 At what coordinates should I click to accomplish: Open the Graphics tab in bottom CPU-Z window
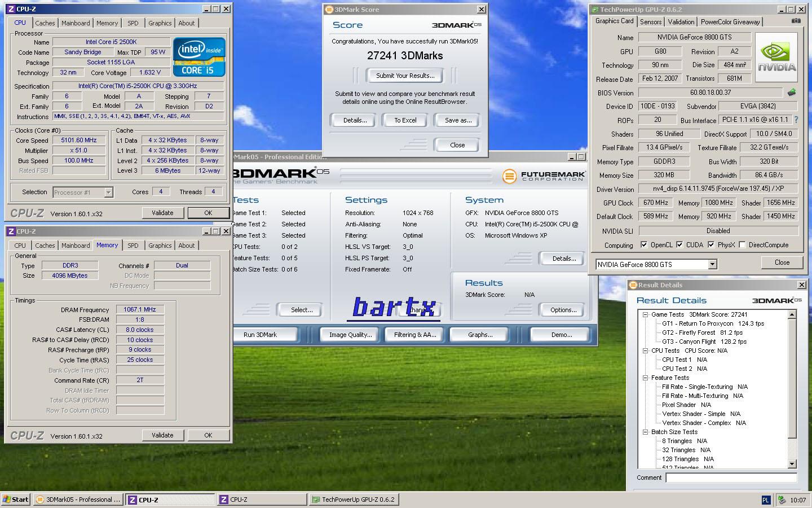160,246
